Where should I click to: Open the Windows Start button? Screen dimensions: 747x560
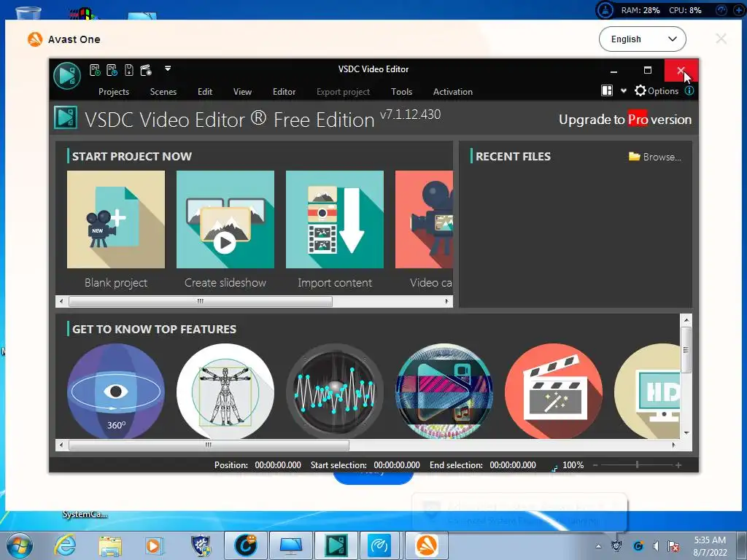click(20, 545)
